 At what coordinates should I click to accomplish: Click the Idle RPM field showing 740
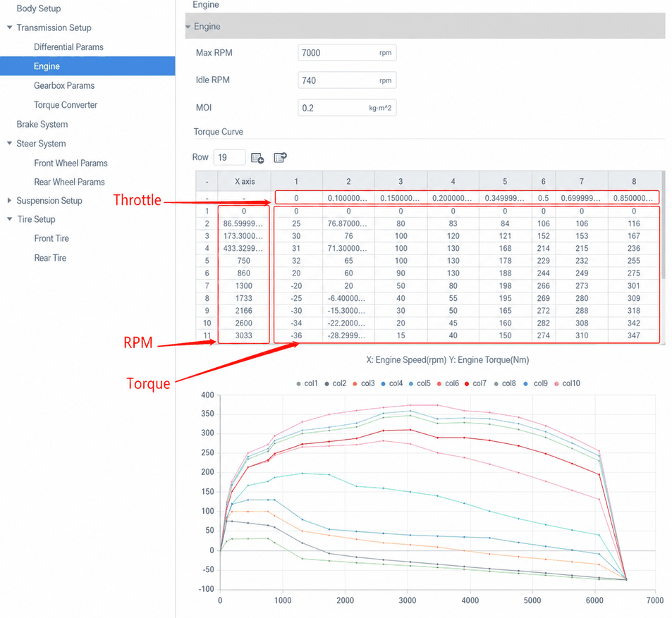coord(347,80)
